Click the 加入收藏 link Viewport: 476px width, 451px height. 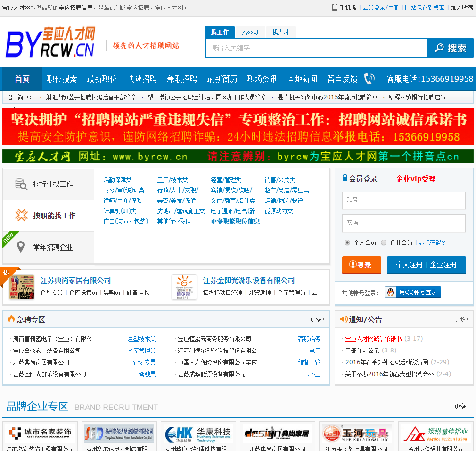pos(462,8)
